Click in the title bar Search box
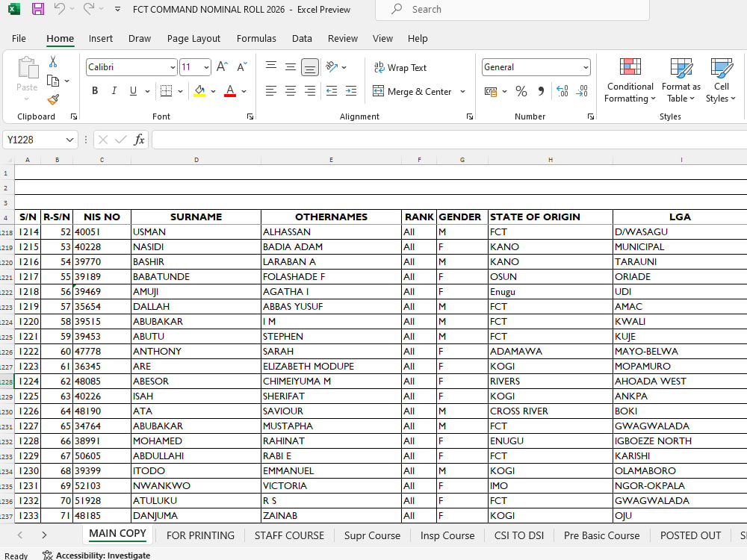This screenshot has height=560, width=747. point(512,10)
